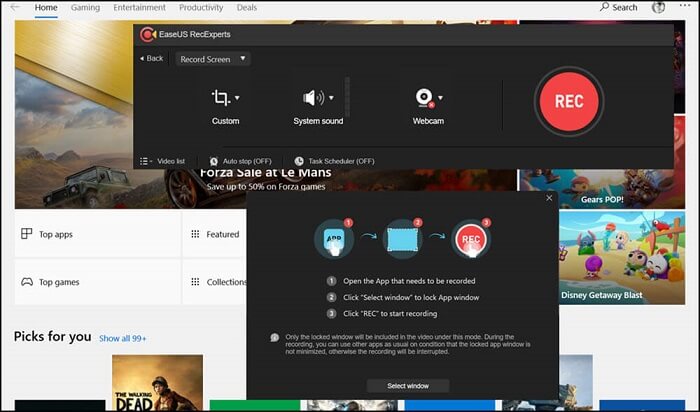Switch to the Deals tab in Store
This screenshot has width=700, height=412.
pyautogui.click(x=247, y=8)
